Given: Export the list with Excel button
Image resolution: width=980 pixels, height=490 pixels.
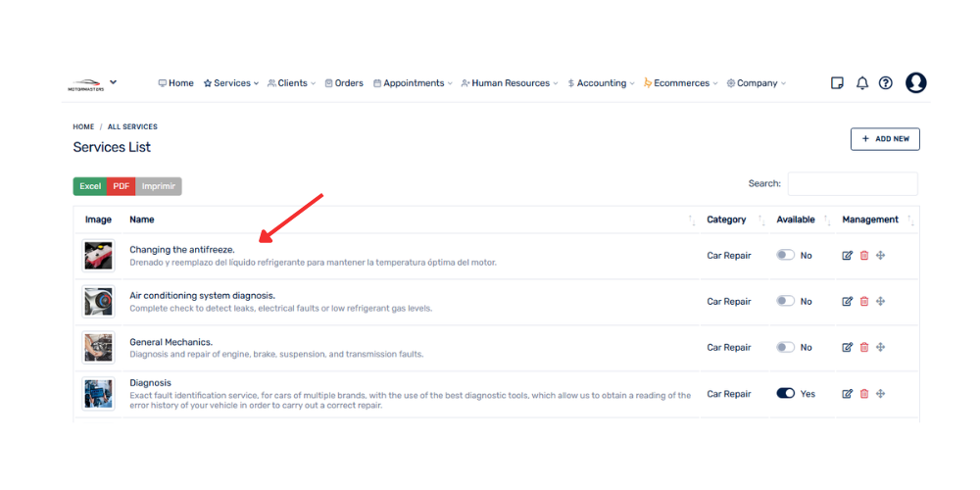Looking at the screenshot, I should point(90,186).
